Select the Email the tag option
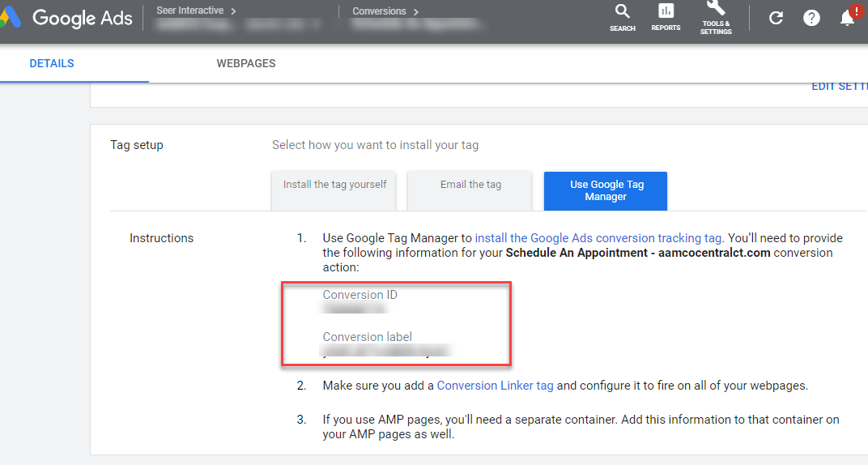 (470, 185)
